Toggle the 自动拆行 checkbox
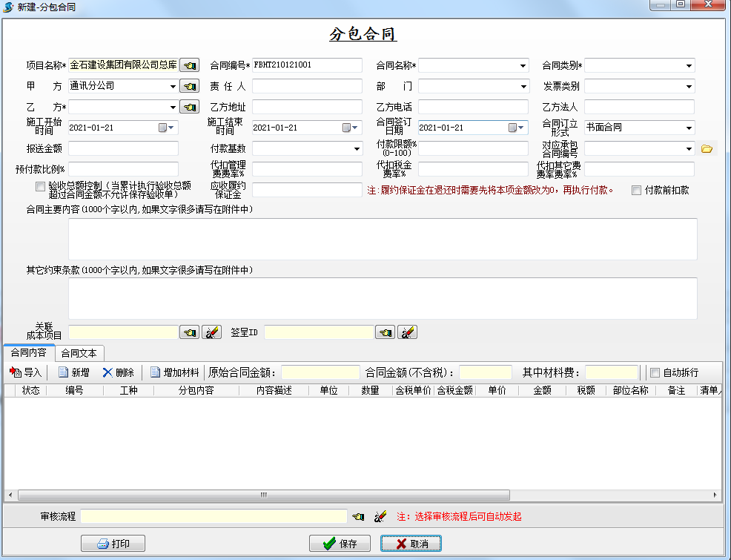This screenshot has height=560, width=731. click(655, 372)
